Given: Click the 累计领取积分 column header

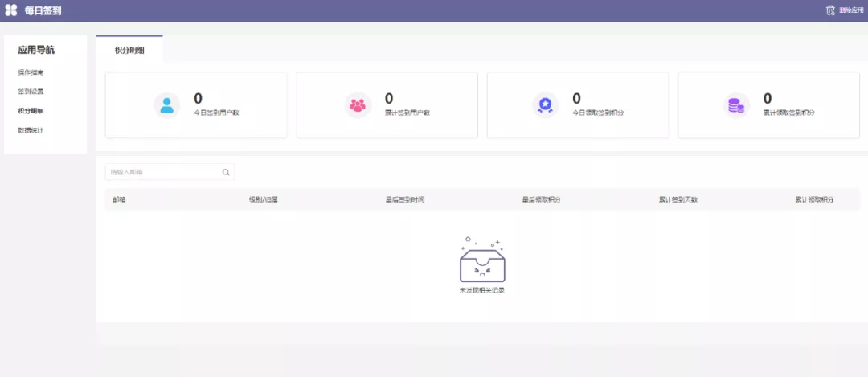Looking at the screenshot, I should [815, 200].
